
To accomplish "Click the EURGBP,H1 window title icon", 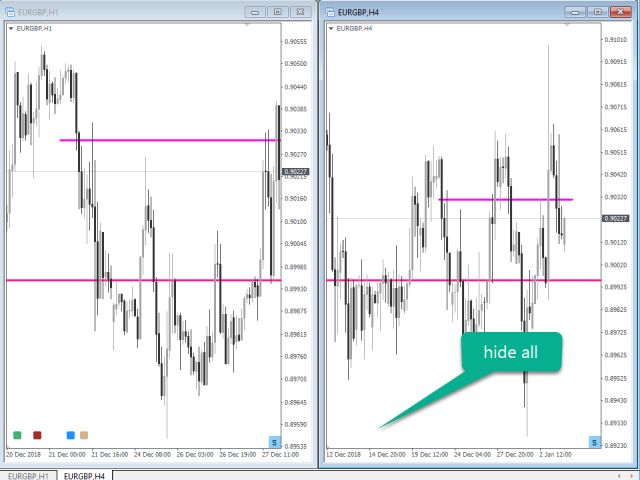I will (10, 12).
